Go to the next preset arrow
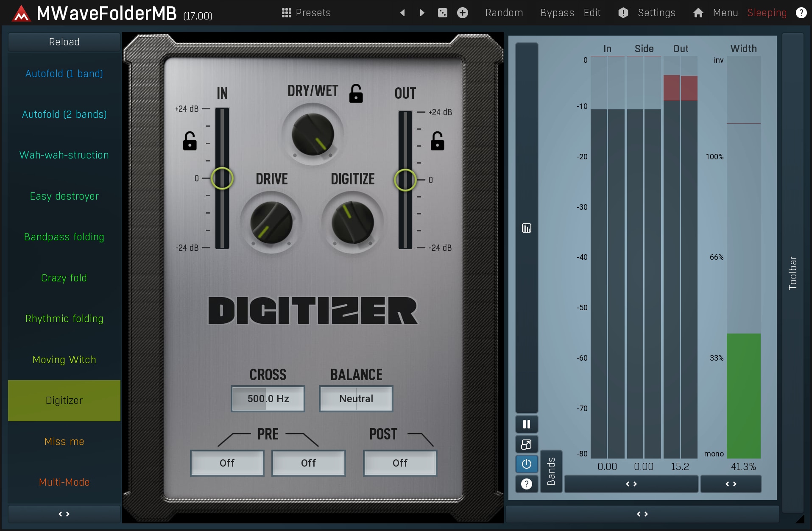This screenshot has height=531, width=812. pos(422,13)
